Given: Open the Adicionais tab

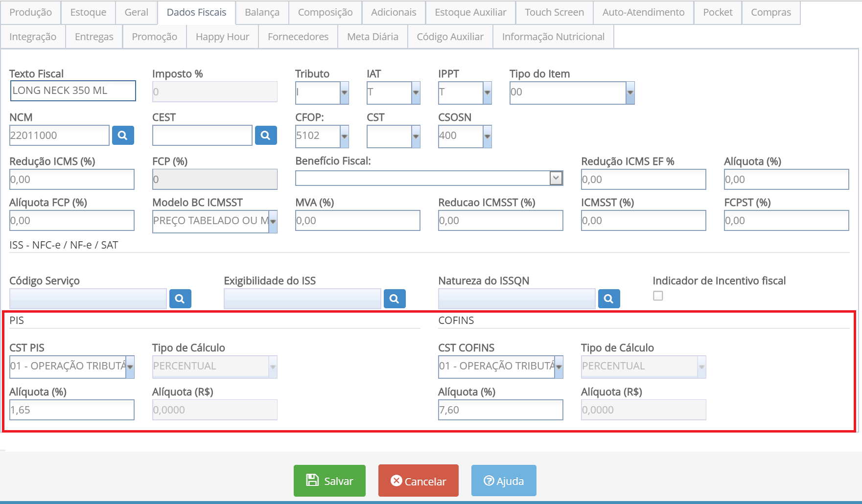Looking at the screenshot, I should click(394, 12).
